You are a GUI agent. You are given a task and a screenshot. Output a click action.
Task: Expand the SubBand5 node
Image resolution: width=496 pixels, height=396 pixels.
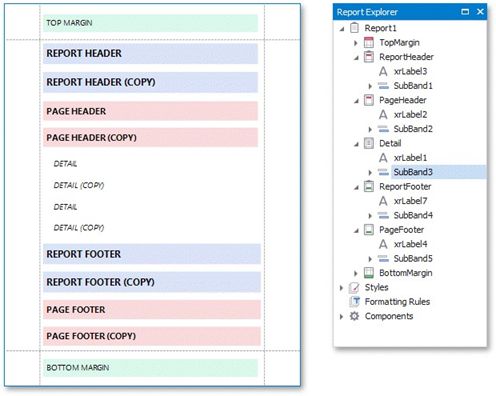click(370, 259)
